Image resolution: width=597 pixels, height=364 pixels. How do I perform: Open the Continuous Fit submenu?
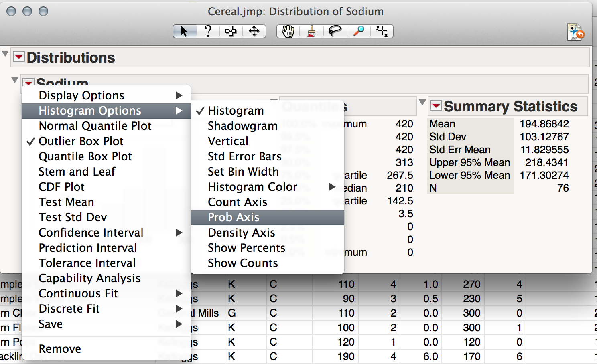78,293
